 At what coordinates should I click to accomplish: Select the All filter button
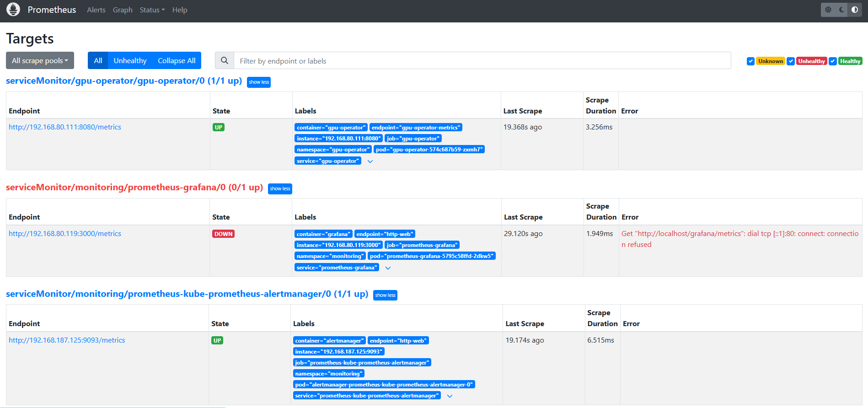click(x=98, y=60)
